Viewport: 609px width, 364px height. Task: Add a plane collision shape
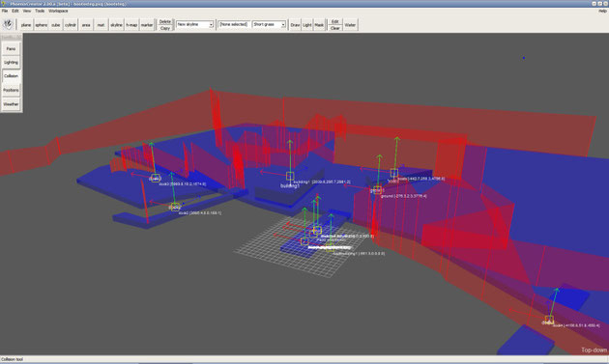pyautogui.click(x=26, y=25)
